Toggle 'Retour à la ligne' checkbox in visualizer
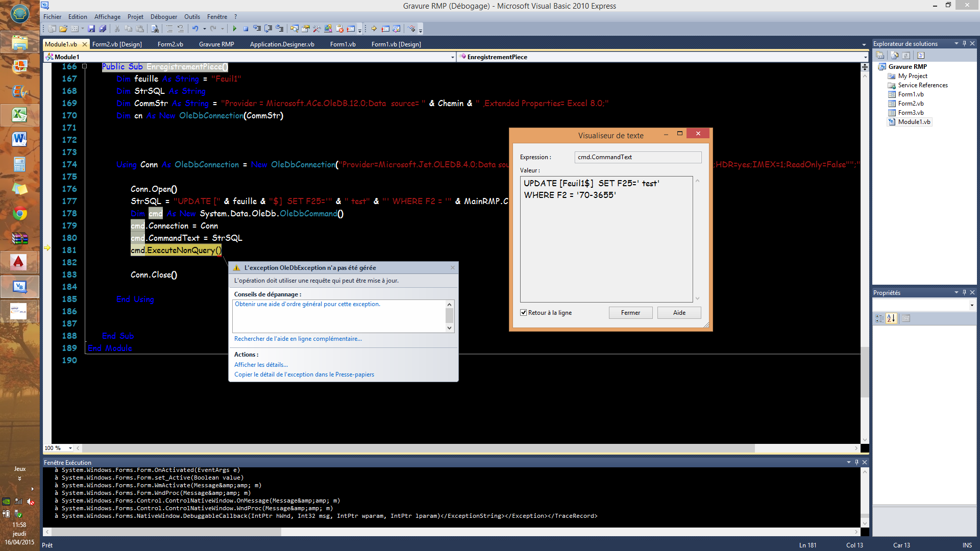The height and width of the screenshot is (551, 980). coord(524,312)
